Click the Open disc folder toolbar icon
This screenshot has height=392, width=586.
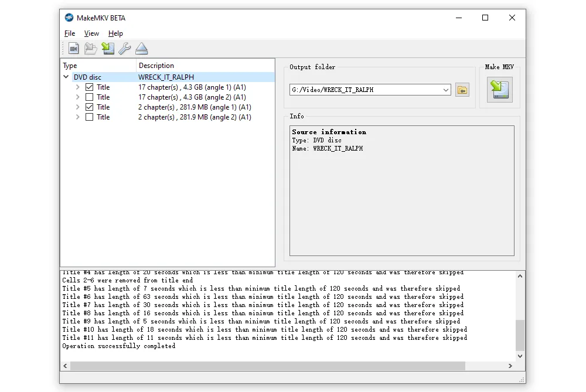click(x=90, y=48)
